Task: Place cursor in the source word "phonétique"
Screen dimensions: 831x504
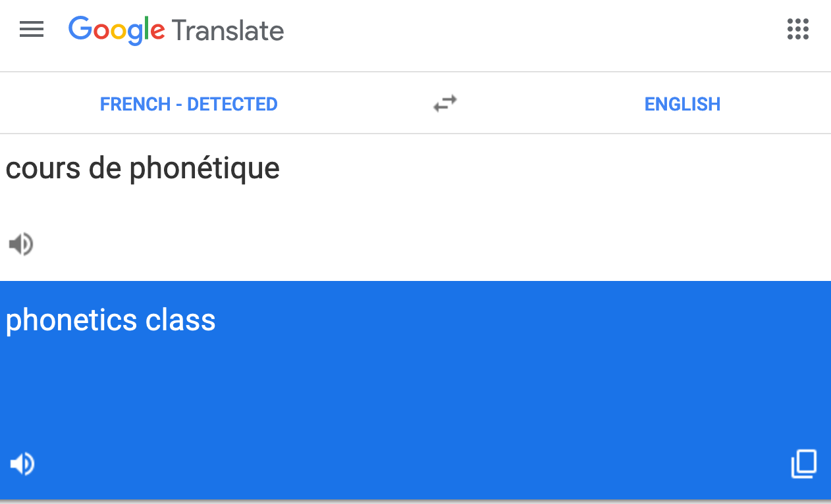Action: coord(204,168)
